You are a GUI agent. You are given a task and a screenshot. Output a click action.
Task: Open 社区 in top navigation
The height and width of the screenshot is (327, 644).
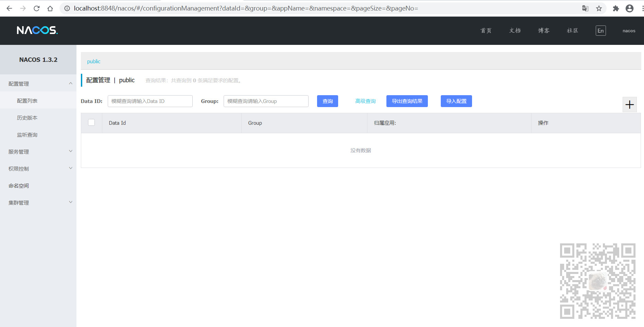coord(572,31)
